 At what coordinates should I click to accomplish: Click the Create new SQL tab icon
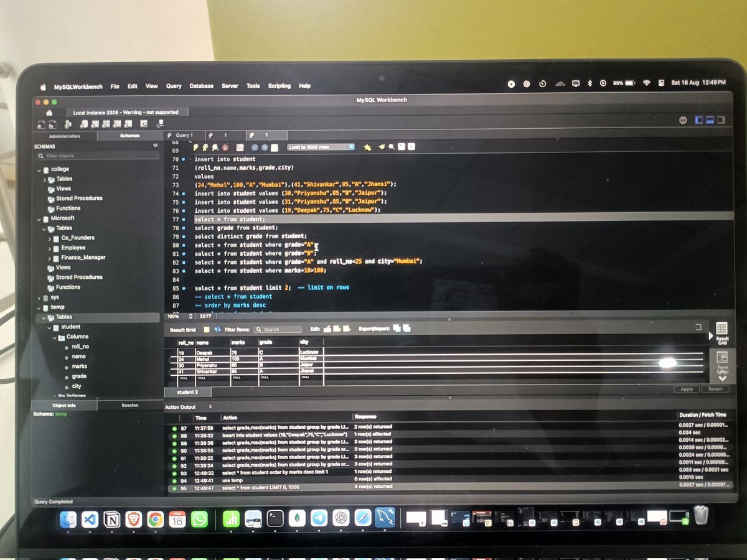[x=41, y=124]
